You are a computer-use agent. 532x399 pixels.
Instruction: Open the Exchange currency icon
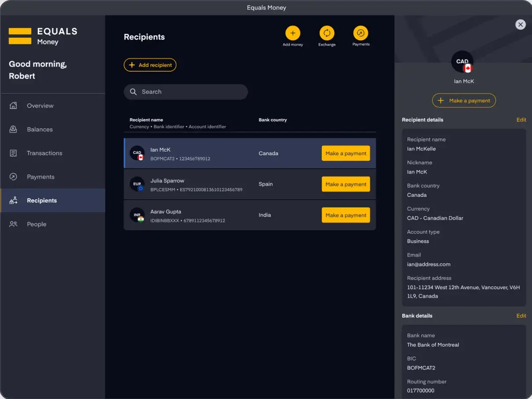327,33
